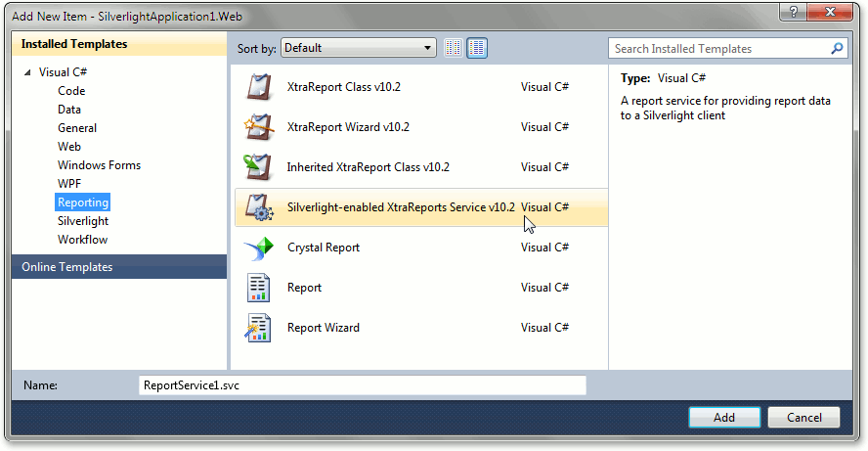Click the Add button
868x451 pixels.
[x=724, y=417]
